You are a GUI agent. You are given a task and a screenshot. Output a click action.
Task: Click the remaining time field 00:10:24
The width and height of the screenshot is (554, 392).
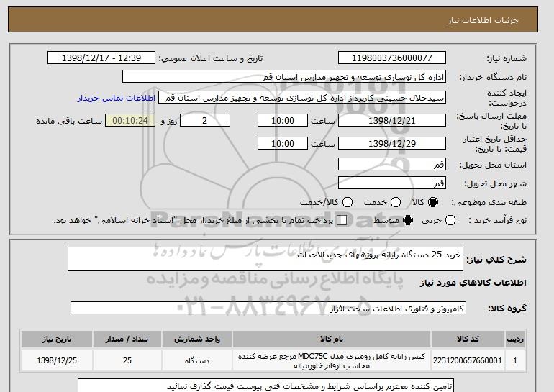click(x=130, y=120)
